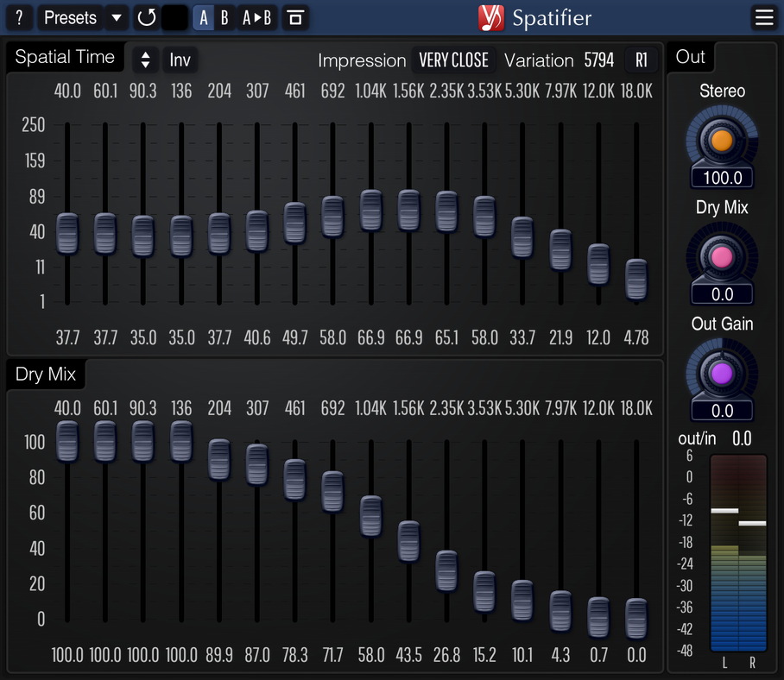
Task: Click the Stereo value field 100.0
Action: 722,178
